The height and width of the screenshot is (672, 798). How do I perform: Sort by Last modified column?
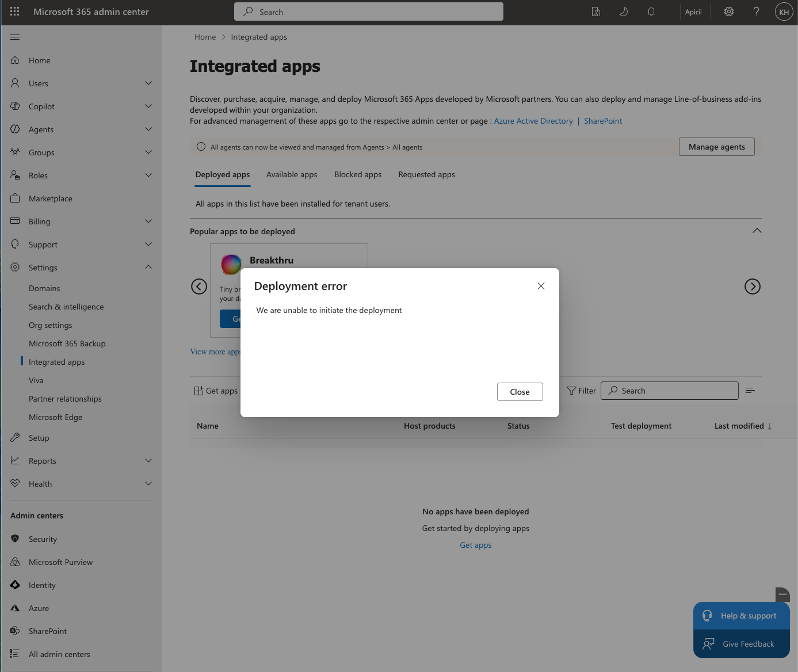pos(743,426)
